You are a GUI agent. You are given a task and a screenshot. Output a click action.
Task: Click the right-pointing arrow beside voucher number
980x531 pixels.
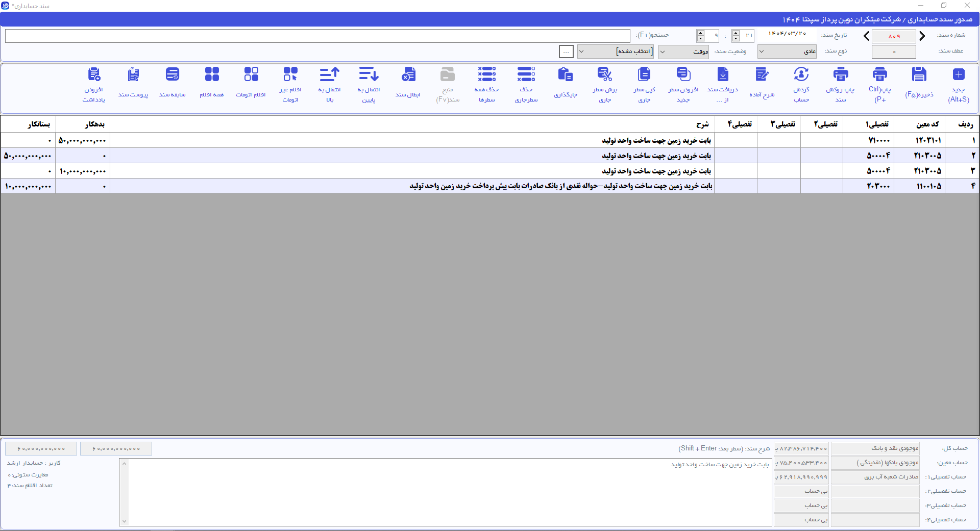click(x=922, y=36)
